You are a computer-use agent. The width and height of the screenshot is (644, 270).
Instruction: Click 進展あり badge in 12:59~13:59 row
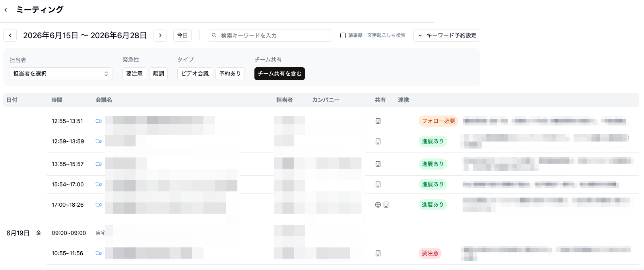click(x=433, y=141)
